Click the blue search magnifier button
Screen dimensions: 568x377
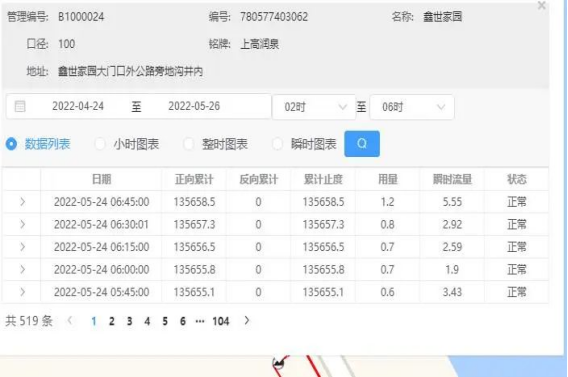[x=362, y=144]
